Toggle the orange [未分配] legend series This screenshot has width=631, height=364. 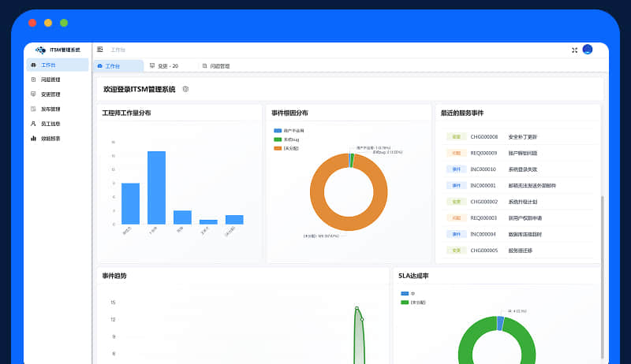287,148
